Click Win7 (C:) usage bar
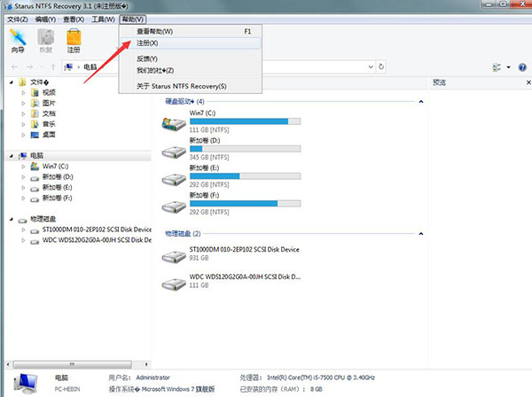 [245, 121]
